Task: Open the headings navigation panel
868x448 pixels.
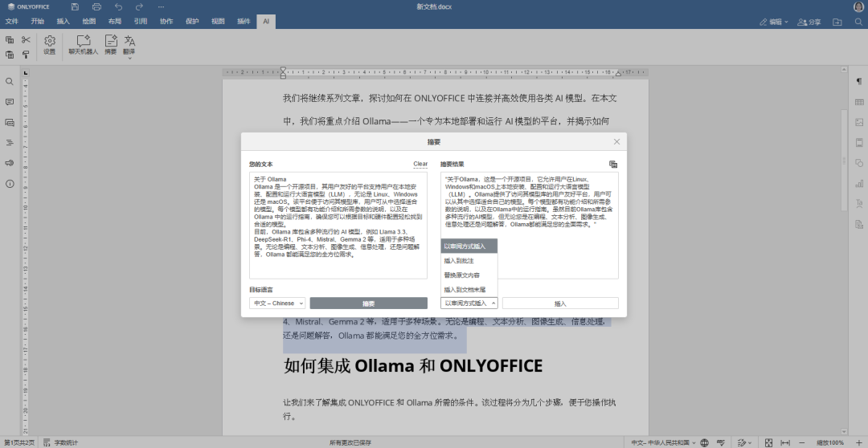Action: coord(10,143)
